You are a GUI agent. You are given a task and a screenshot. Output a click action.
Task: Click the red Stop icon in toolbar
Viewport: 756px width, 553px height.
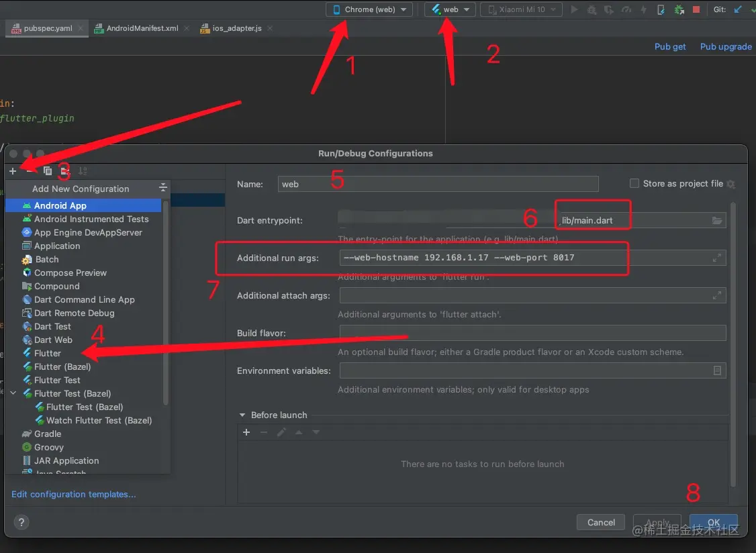point(696,9)
